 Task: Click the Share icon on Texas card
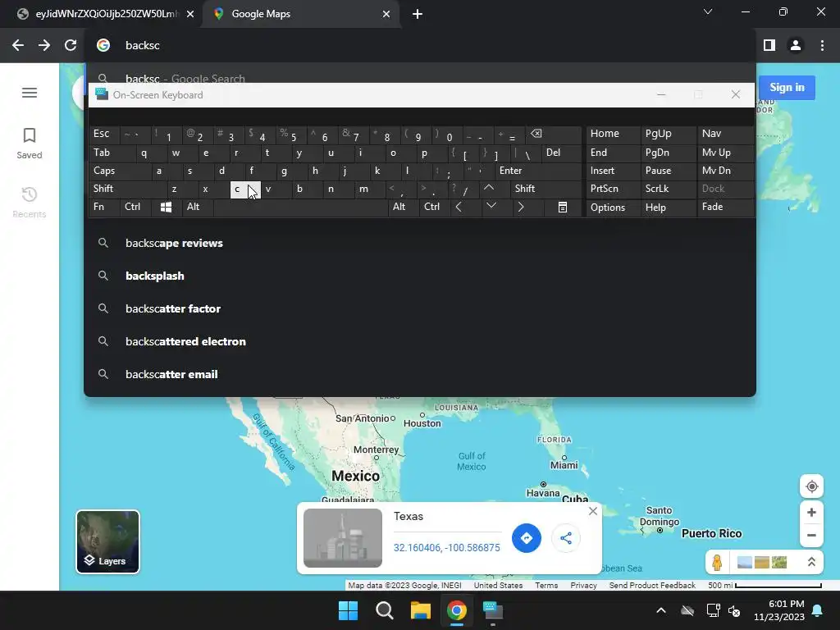(x=566, y=538)
